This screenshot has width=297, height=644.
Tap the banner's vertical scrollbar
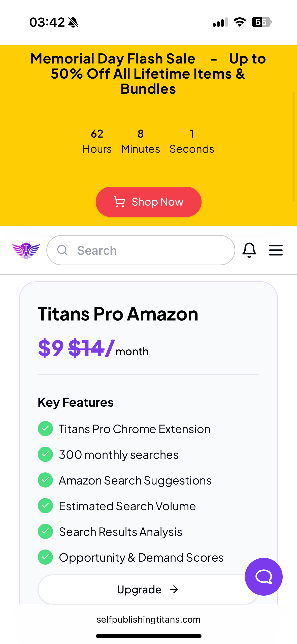coord(293,146)
